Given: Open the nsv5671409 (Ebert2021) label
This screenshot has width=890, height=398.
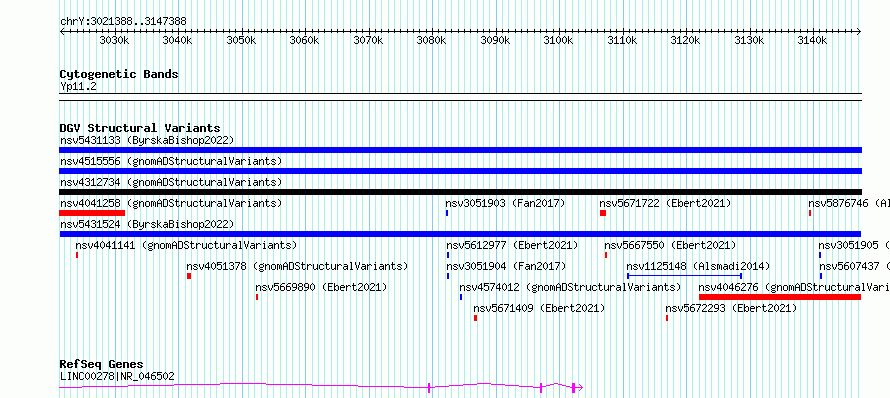Looking at the screenshot, I should coord(539,308).
